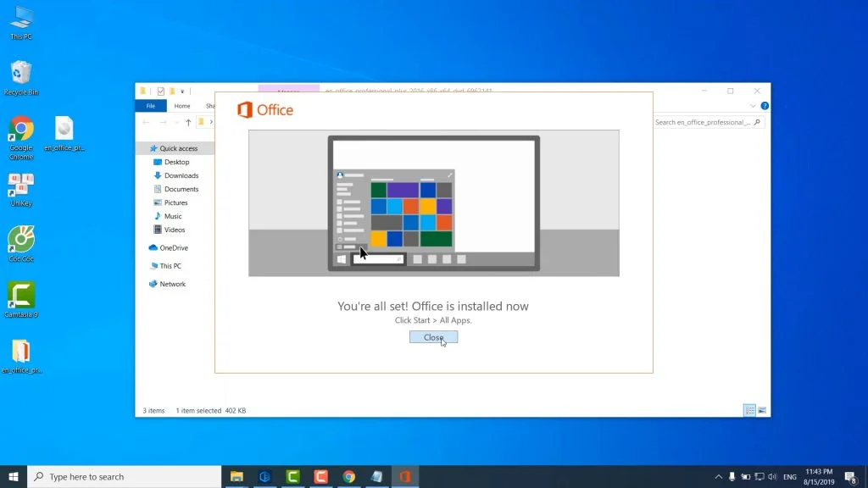The width and height of the screenshot is (868, 488).
Task: Open the Office icon in taskbar
Action: (405, 476)
